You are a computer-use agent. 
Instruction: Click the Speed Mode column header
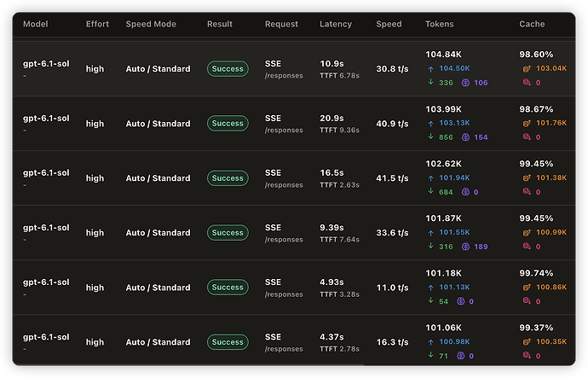point(151,24)
